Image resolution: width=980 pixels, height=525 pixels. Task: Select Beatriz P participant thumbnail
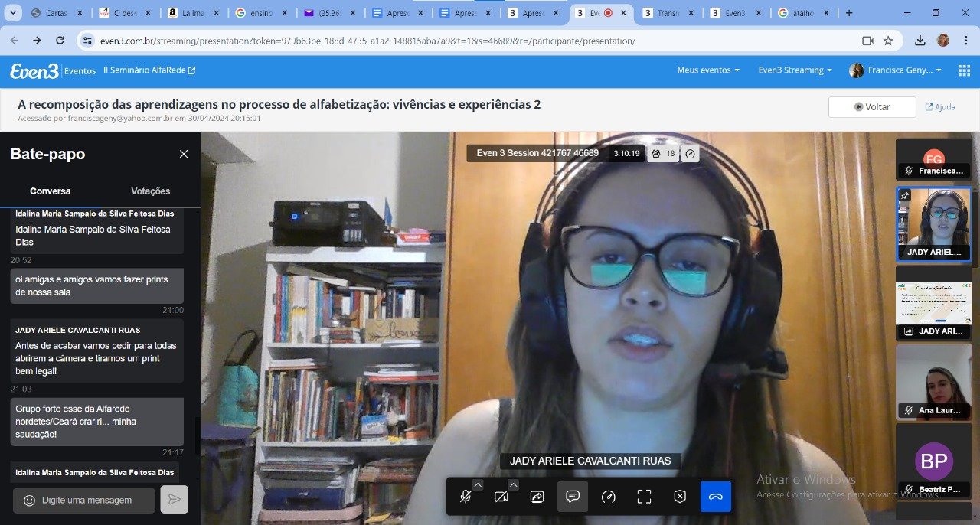[x=933, y=460]
